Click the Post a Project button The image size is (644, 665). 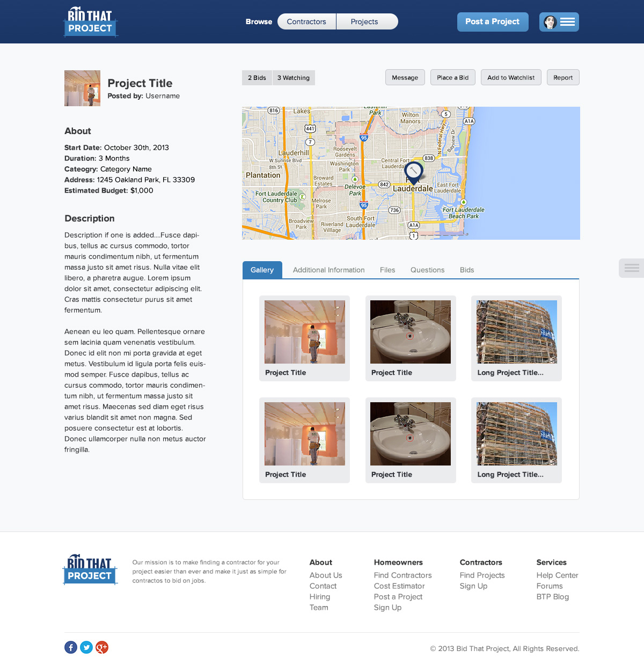click(493, 22)
